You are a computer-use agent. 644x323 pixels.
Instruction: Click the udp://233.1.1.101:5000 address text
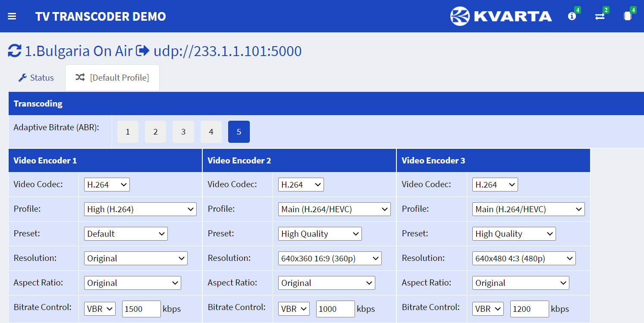228,51
